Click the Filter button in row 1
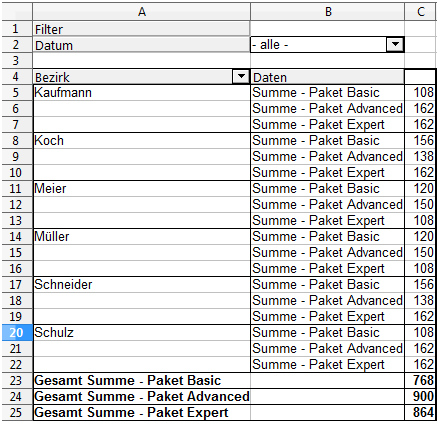The height and width of the screenshot is (423, 439). pyautogui.click(x=141, y=29)
